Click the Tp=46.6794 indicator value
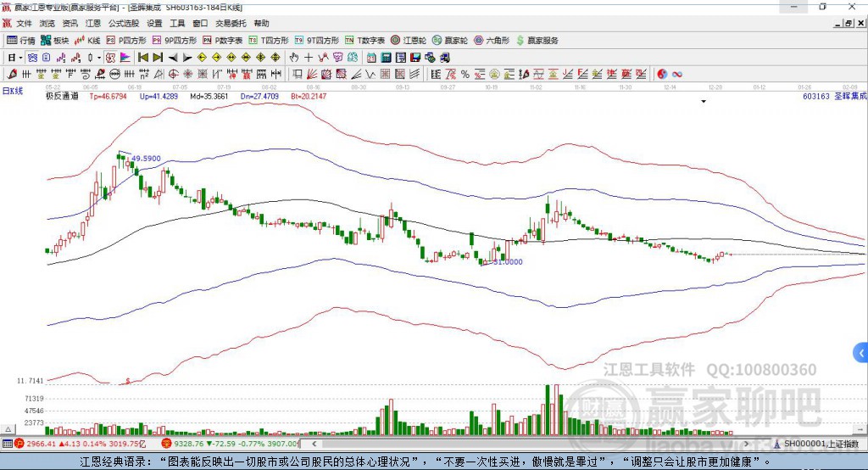 [x=108, y=96]
